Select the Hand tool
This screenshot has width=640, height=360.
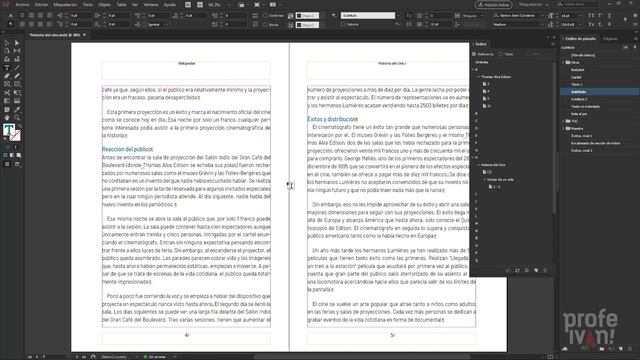pos(7,118)
